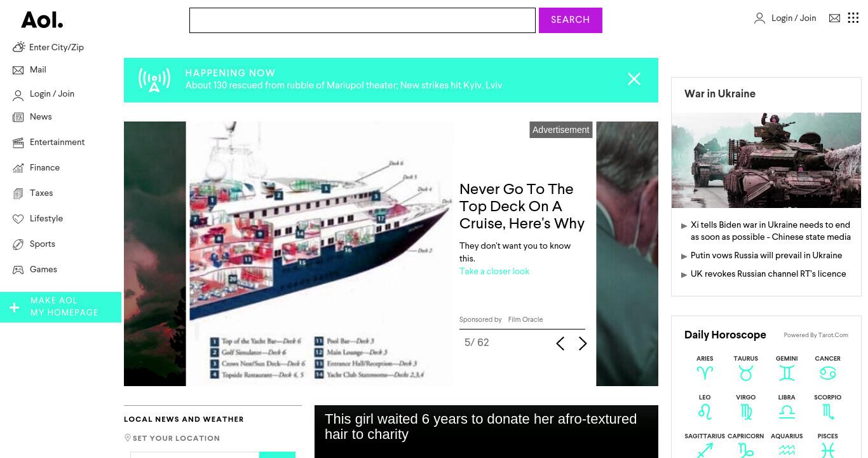The image size is (868, 458).
Task: Click Make AOL My Homepage button
Action: pos(60,307)
